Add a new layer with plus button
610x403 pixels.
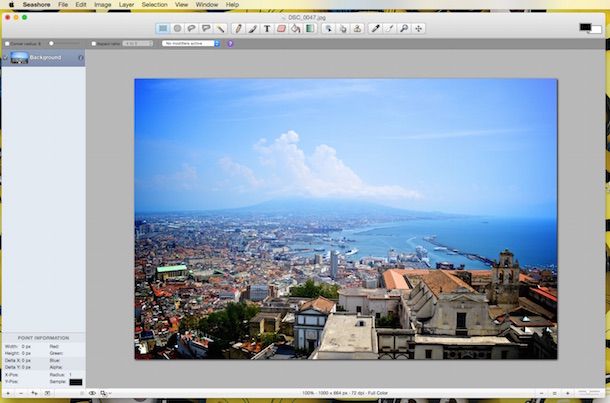[x=8, y=393]
